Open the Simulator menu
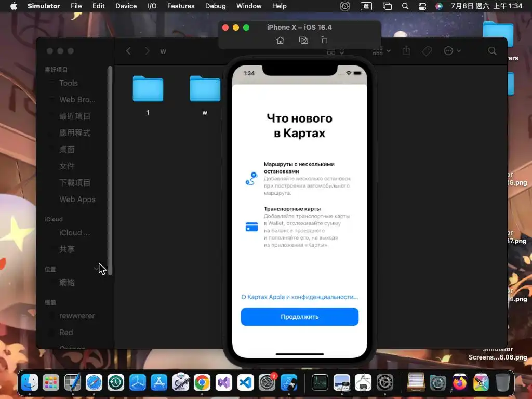Viewport: 532px width, 399px height. click(x=44, y=6)
